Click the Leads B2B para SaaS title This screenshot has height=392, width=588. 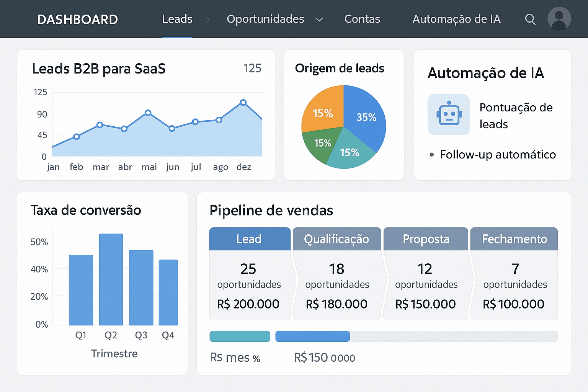(x=99, y=69)
